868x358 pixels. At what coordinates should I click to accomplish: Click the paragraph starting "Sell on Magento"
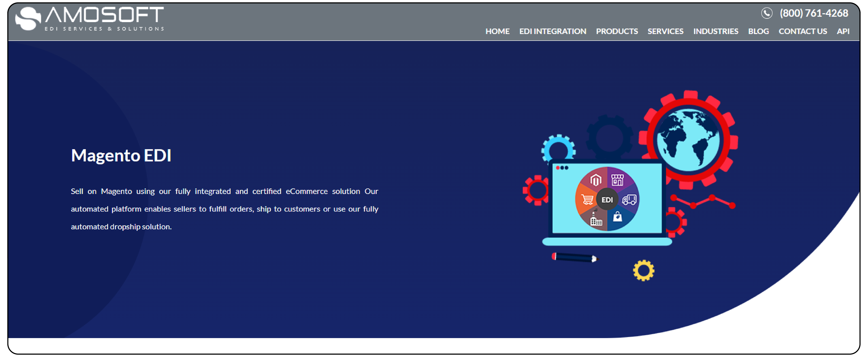coord(224,209)
